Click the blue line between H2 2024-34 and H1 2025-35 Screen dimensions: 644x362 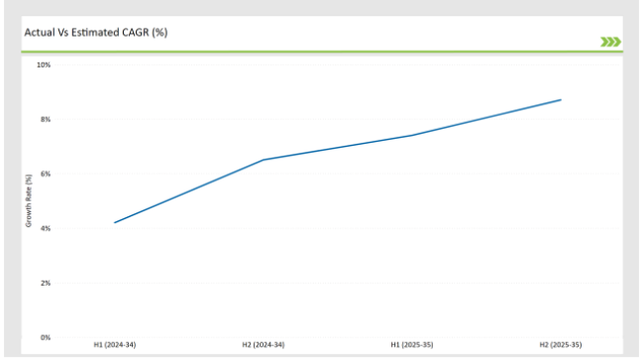(x=338, y=148)
